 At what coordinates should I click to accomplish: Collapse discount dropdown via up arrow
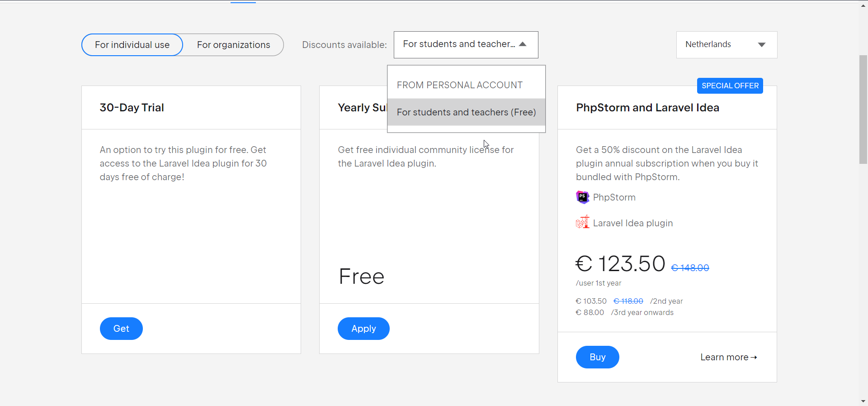[x=523, y=44]
